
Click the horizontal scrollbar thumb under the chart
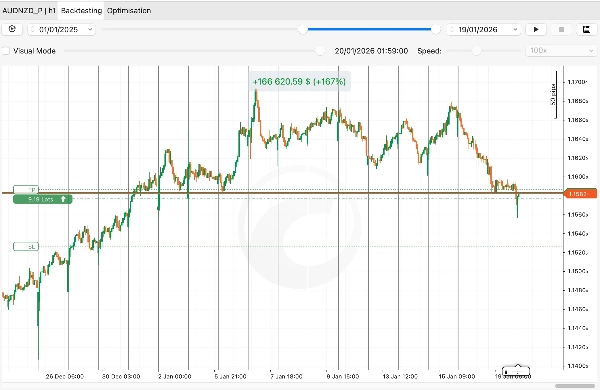575,386
